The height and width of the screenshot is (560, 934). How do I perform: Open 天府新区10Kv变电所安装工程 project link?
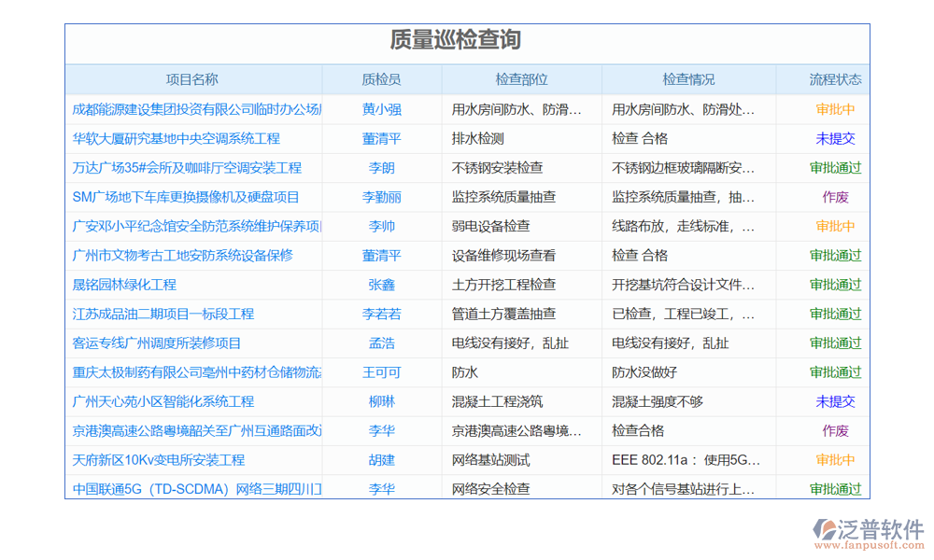click(158, 460)
